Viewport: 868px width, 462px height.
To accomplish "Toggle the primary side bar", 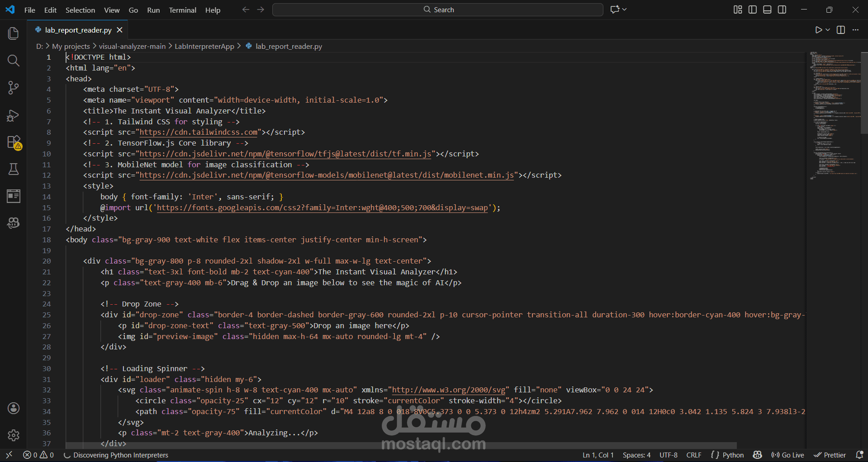I will tap(753, 9).
